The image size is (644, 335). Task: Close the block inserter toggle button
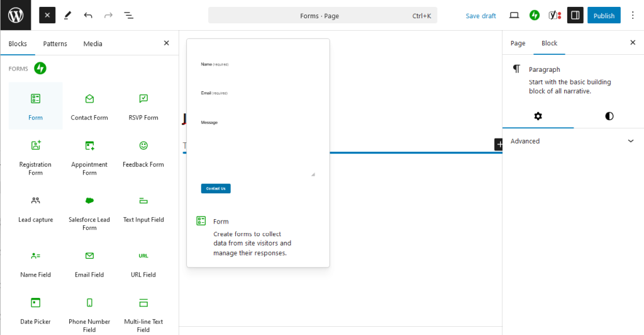(x=47, y=15)
